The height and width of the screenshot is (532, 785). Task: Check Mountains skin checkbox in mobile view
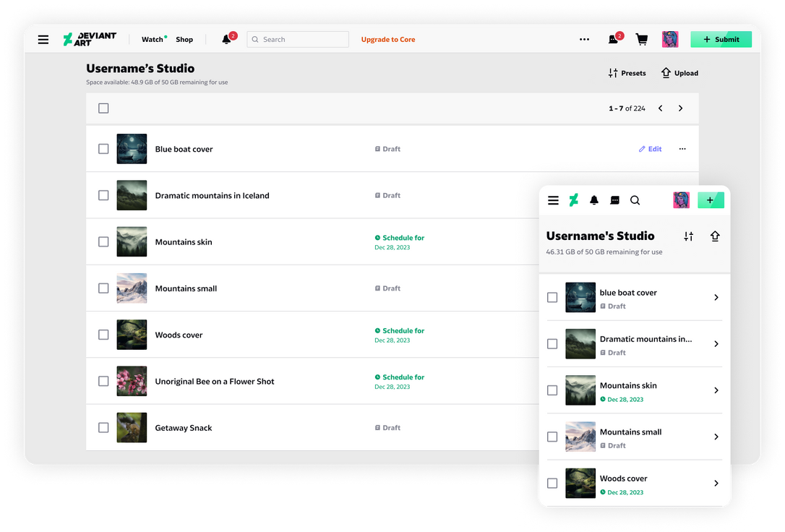552,390
